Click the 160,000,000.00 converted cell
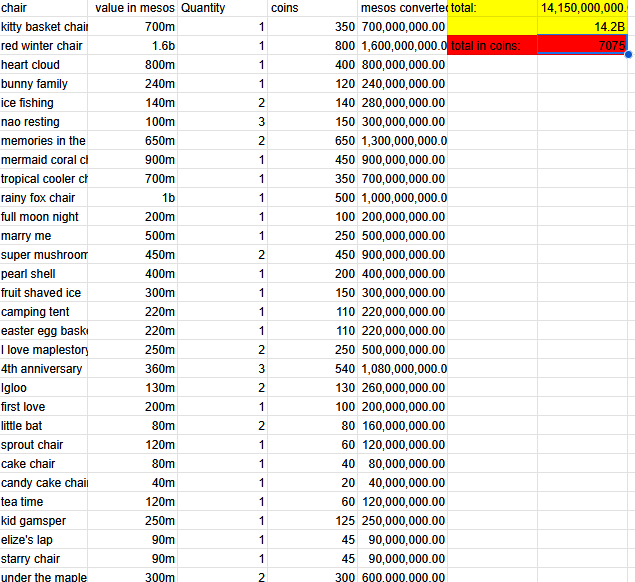 pos(403,426)
